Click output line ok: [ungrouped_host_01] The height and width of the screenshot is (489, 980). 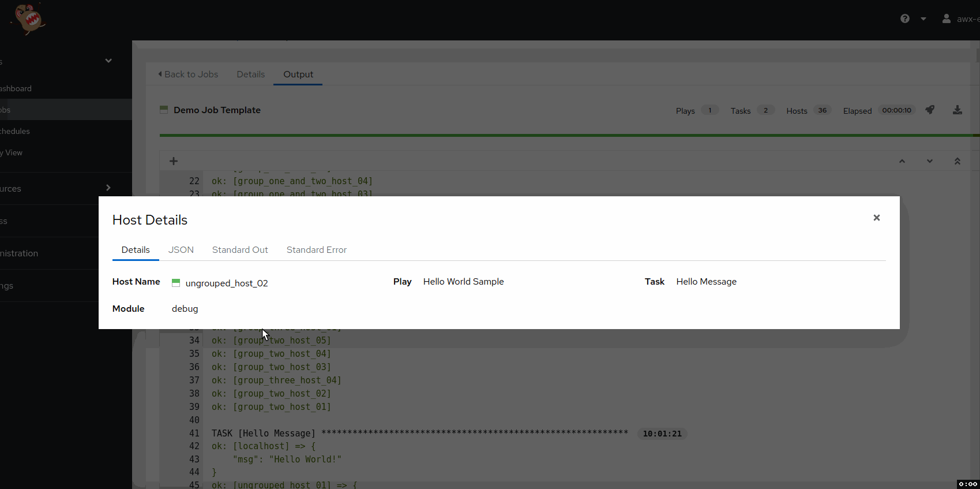pos(284,485)
